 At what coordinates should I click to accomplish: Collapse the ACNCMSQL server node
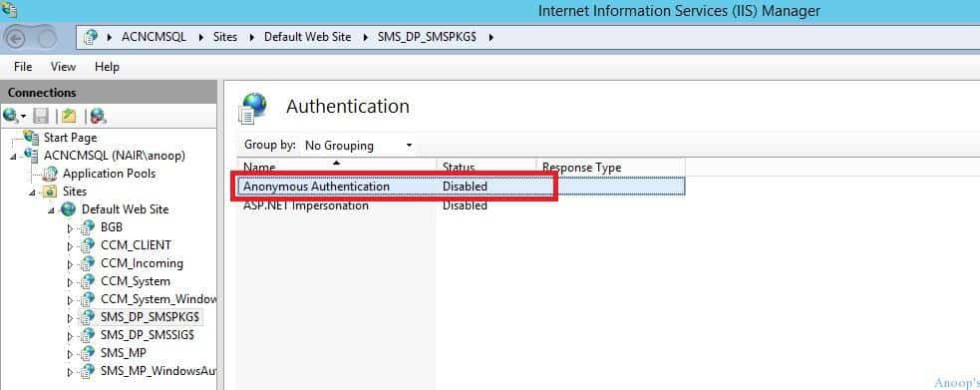pyautogui.click(x=14, y=156)
